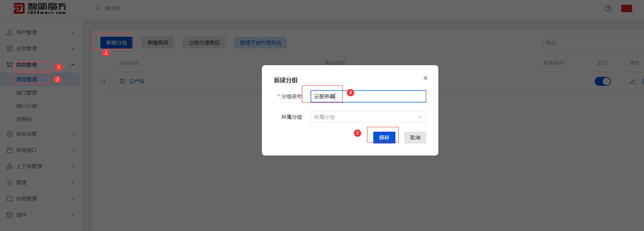Expand the 系统设置 menu chevron
Screen dimensions: 644x231
[x=73, y=134]
